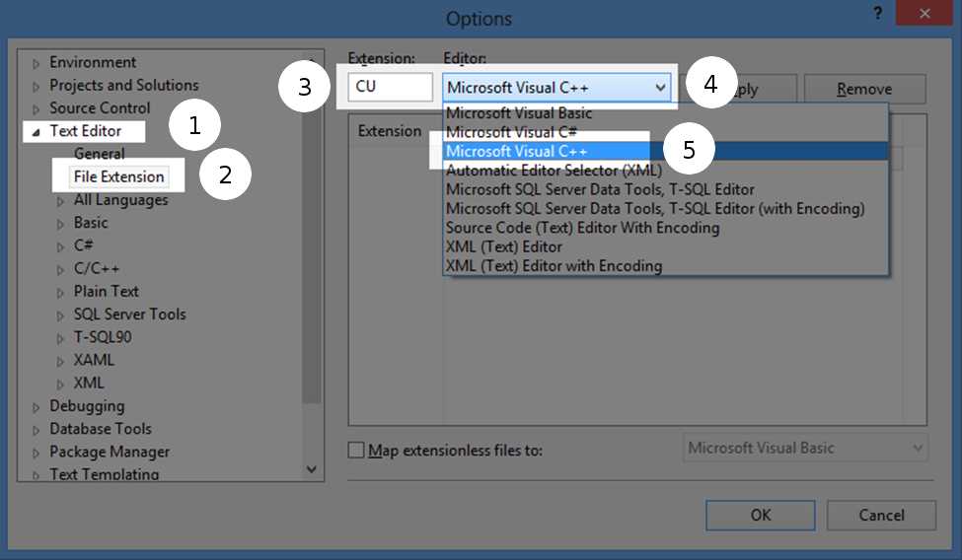The image size is (962, 560).
Task: Select the Text Editor category
Action: pos(85,131)
